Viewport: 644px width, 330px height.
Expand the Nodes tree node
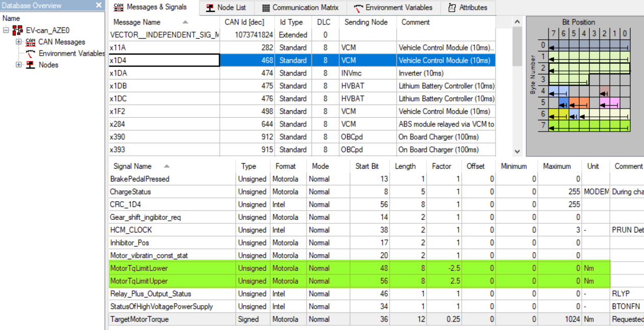pos(19,65)
